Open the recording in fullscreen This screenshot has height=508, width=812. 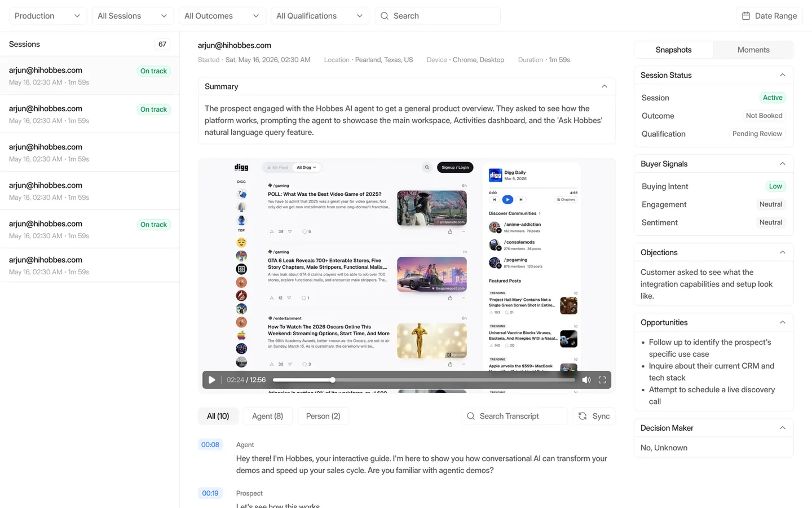(x=602, y=380)
